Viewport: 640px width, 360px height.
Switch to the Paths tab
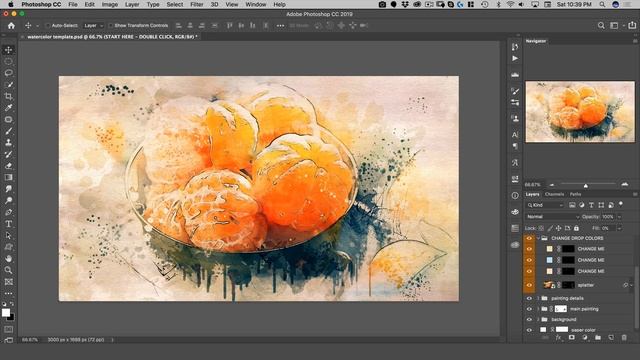point(576,194)
